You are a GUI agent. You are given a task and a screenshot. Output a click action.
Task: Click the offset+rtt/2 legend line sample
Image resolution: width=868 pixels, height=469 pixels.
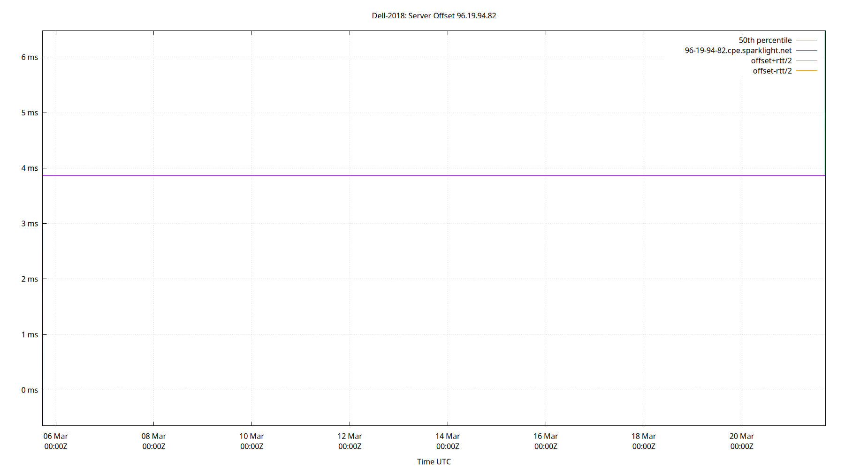pos(806,61)
